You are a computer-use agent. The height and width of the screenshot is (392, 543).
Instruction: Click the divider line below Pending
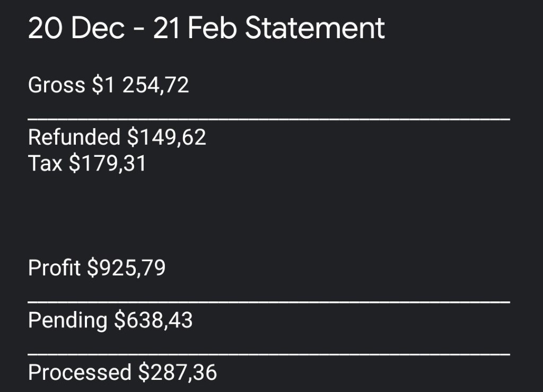[268, 354]
